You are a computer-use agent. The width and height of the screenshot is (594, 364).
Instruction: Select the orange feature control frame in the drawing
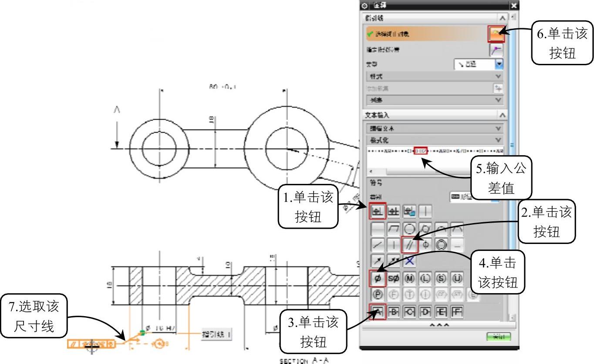(91, 344)
